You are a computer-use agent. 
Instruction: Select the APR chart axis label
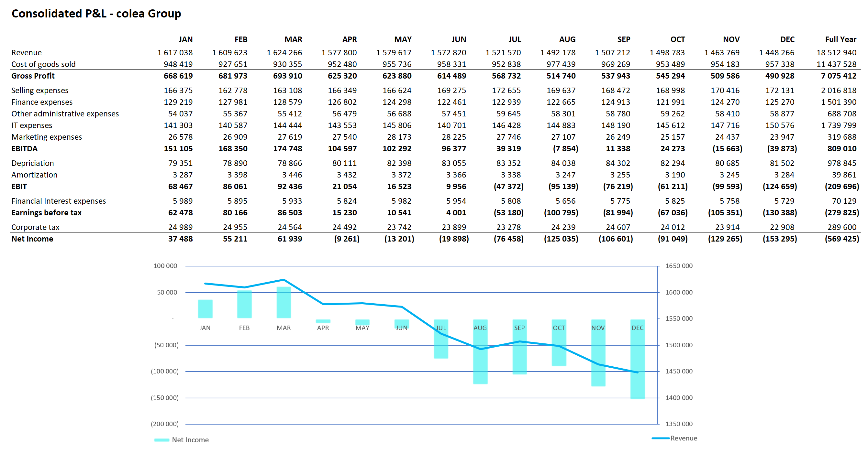(x=323, y=328)
